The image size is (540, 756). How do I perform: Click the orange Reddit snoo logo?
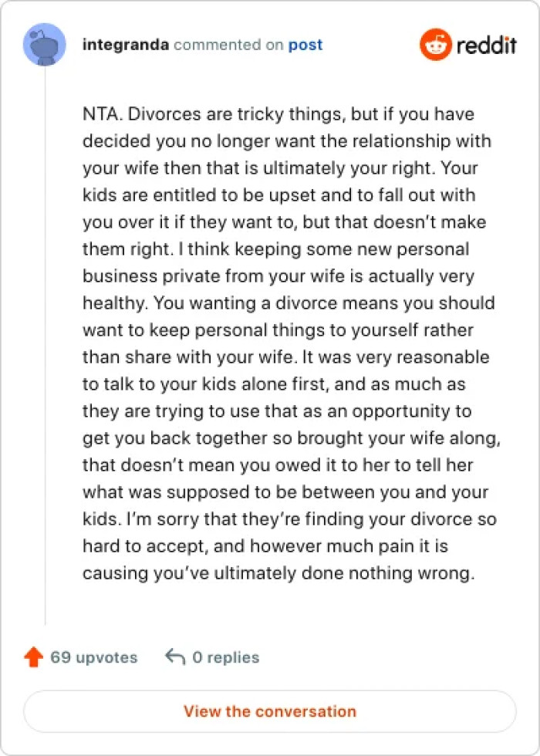tap(434, 45)
